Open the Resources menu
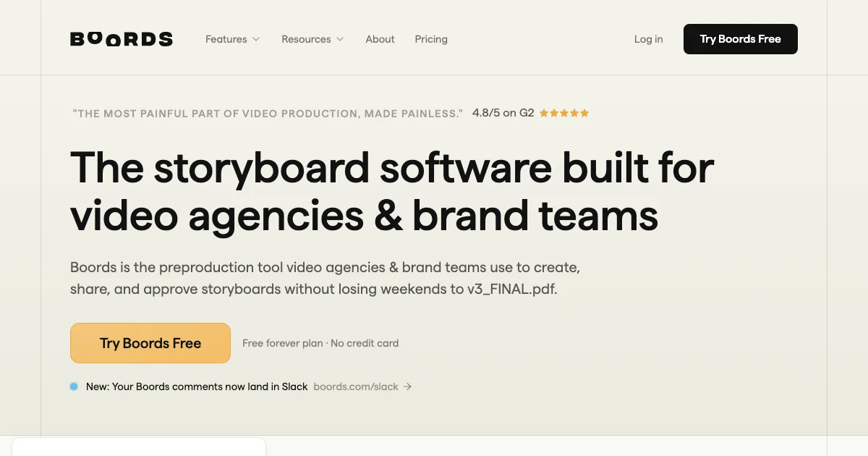This screenshot has height=456, width=868. [x=312, y=39]
